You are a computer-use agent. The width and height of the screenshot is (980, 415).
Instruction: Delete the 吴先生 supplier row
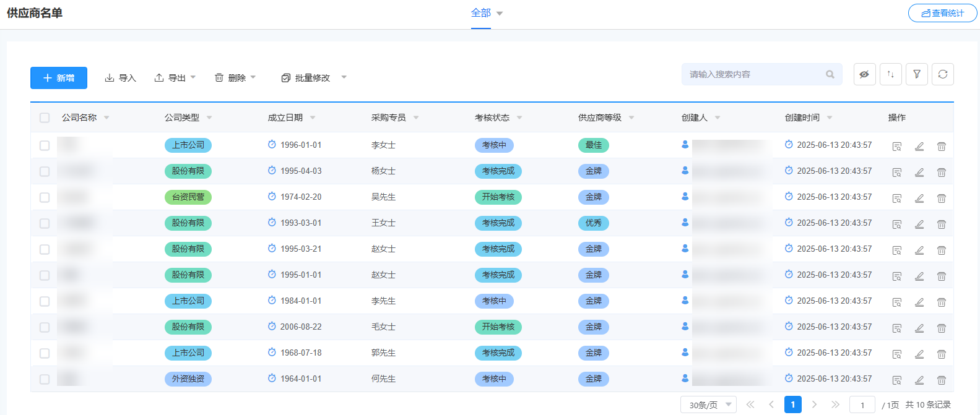pos(942,199)
